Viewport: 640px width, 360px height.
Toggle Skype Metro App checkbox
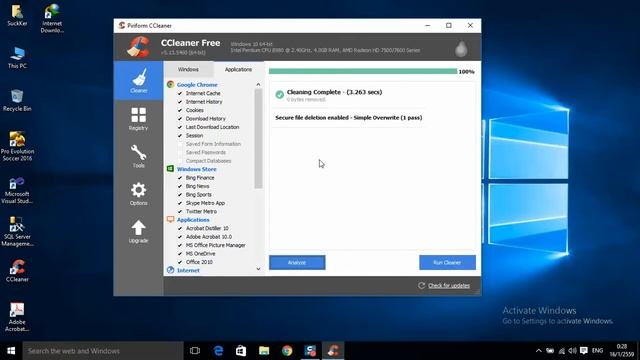coord(180,203)
